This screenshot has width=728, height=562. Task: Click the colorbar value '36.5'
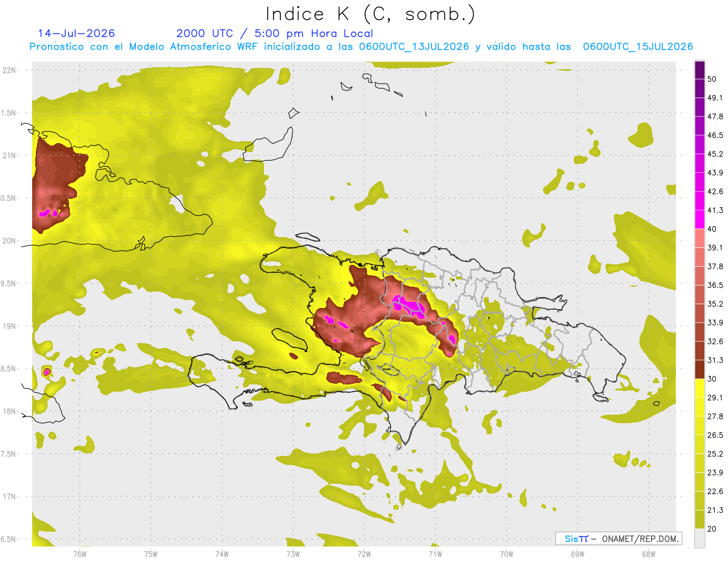click(x=715, y=285)
